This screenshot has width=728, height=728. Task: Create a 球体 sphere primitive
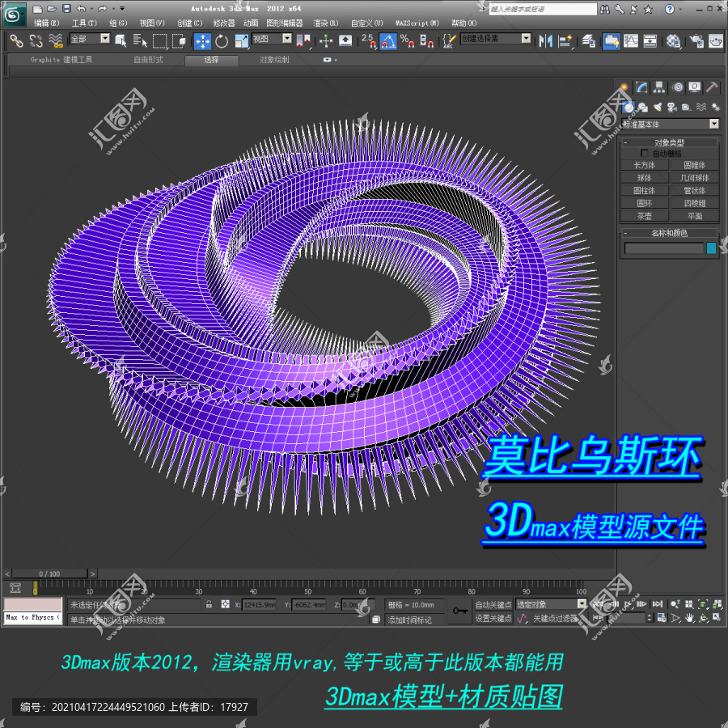[x=644, y=178]
